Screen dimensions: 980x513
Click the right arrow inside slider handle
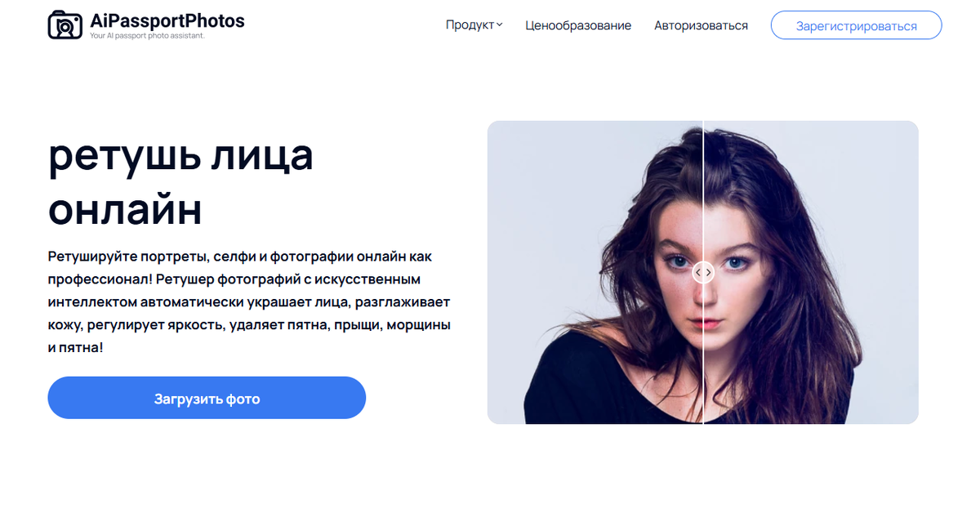(x=708, y=272)
